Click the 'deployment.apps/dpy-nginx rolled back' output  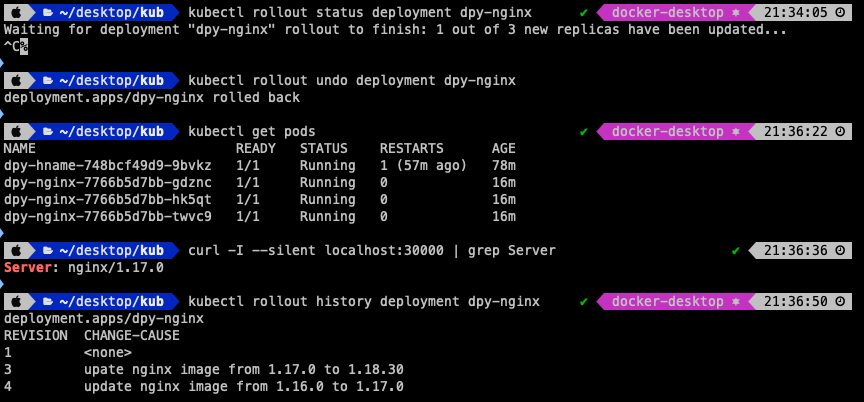click(152, 97)
